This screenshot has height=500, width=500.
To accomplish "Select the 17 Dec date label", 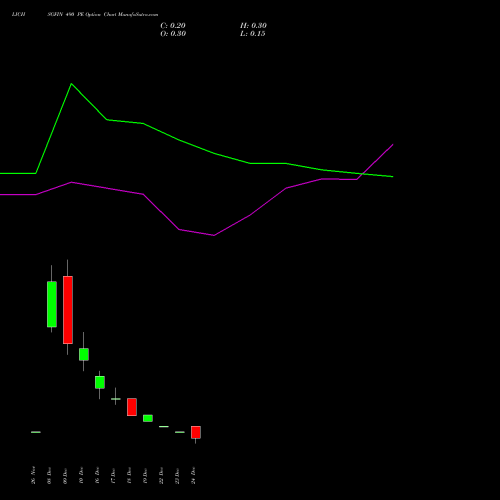I will tap(113, 475).
